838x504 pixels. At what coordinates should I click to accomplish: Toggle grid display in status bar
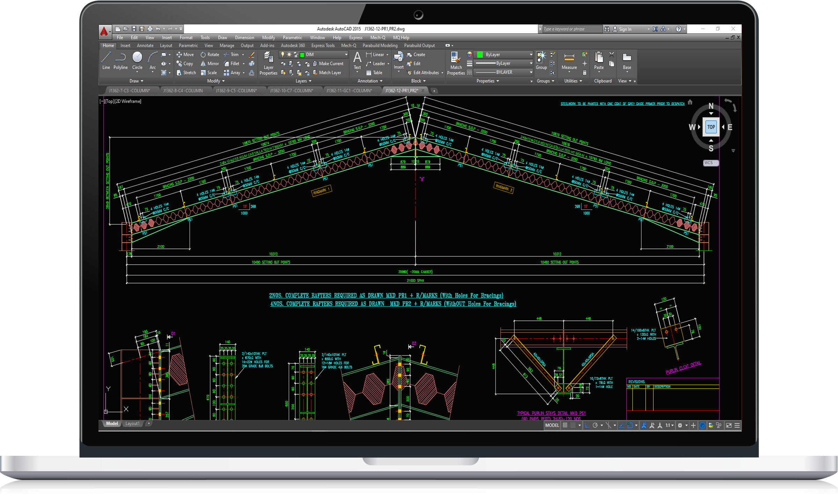tap(565, 425)
